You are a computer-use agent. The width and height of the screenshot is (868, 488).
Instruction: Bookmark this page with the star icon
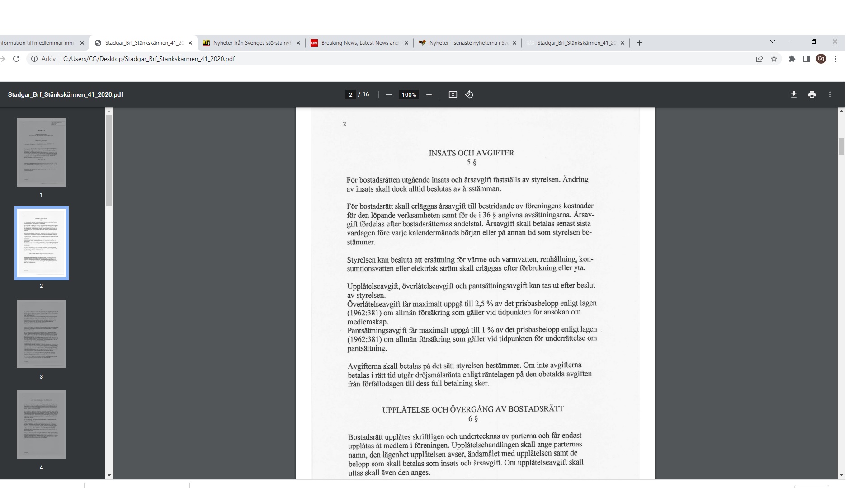coord(774,59)
